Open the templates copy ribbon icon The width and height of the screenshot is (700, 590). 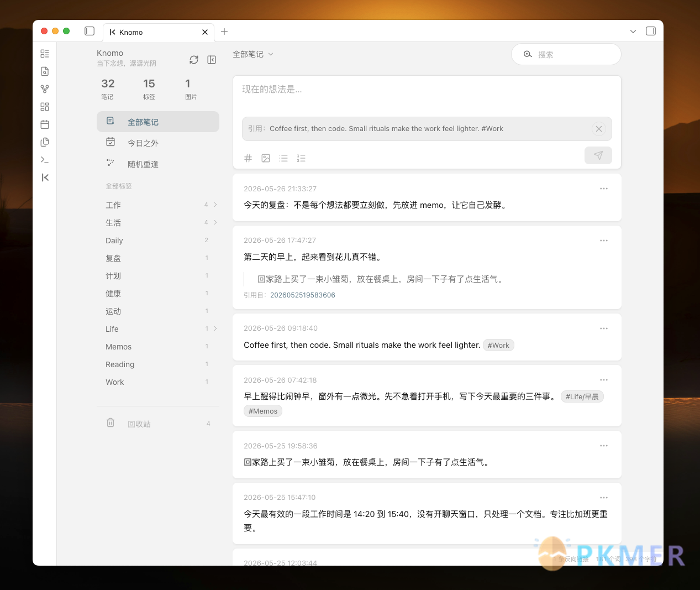coord(45,142)
